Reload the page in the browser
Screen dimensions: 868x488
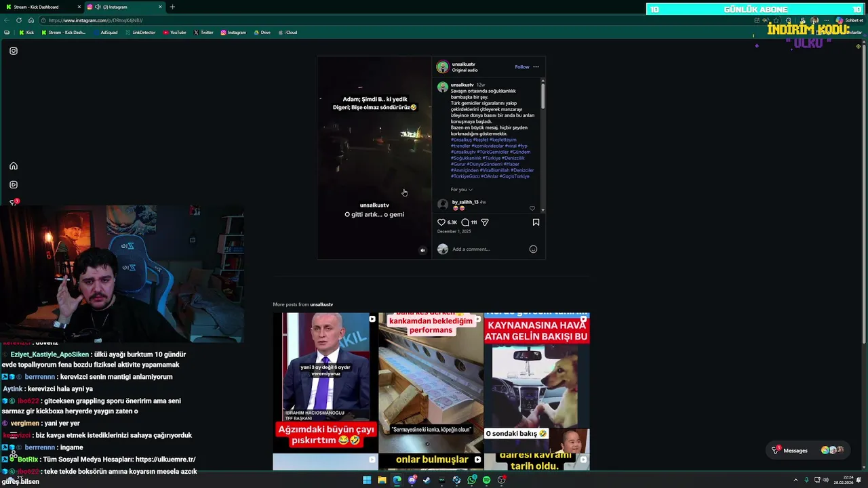pos(19,20)
